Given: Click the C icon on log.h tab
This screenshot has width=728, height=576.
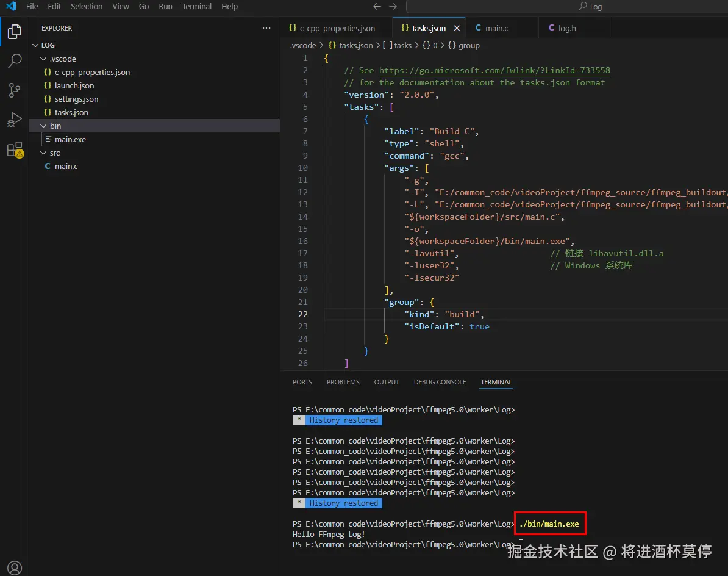Looking at the screenshot, I should pyautogui.click(x=551, y=28).
